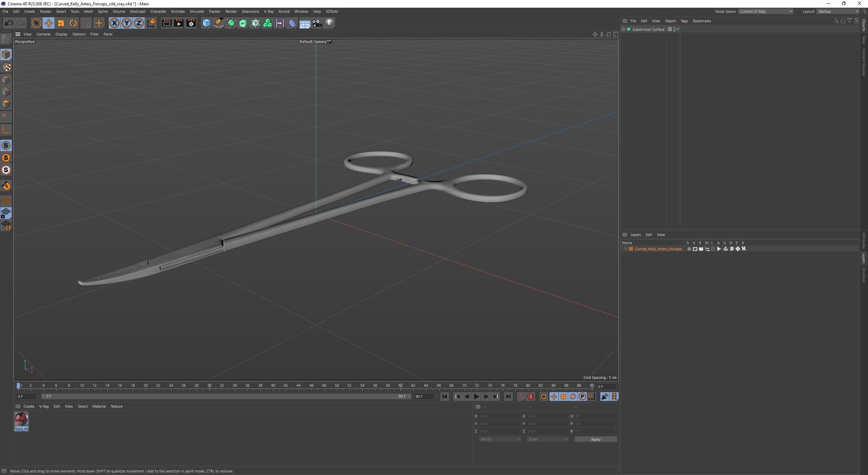The height and width of the screenshot is (475, 868).
Task: Play the animation forward
Action: [476, 397]
